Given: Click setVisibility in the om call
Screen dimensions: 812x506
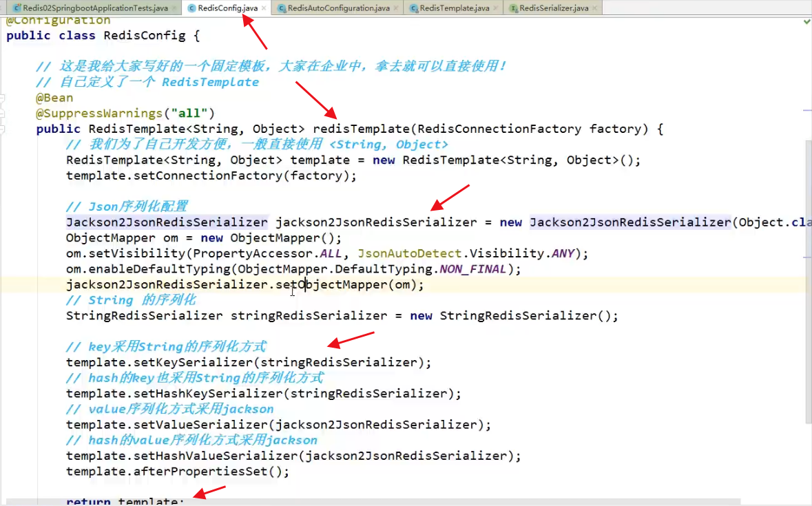Looking at the screenshot, I should click(x=137, y=253).
